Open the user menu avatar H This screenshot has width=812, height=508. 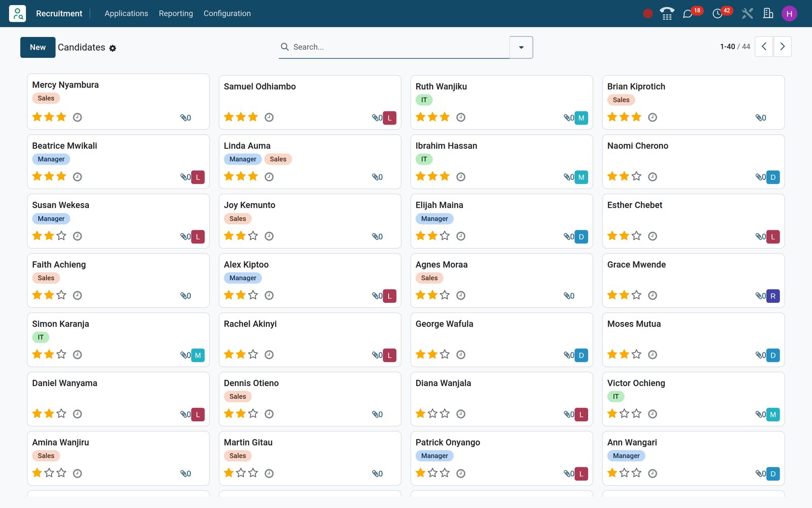[x=789, y=14]
